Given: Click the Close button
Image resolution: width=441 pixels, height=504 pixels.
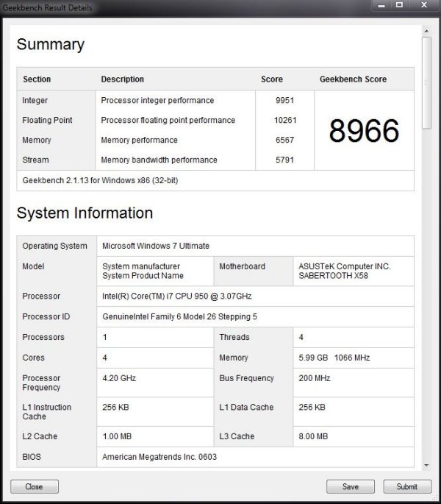Looking at the screenshot, I should 35,486.
